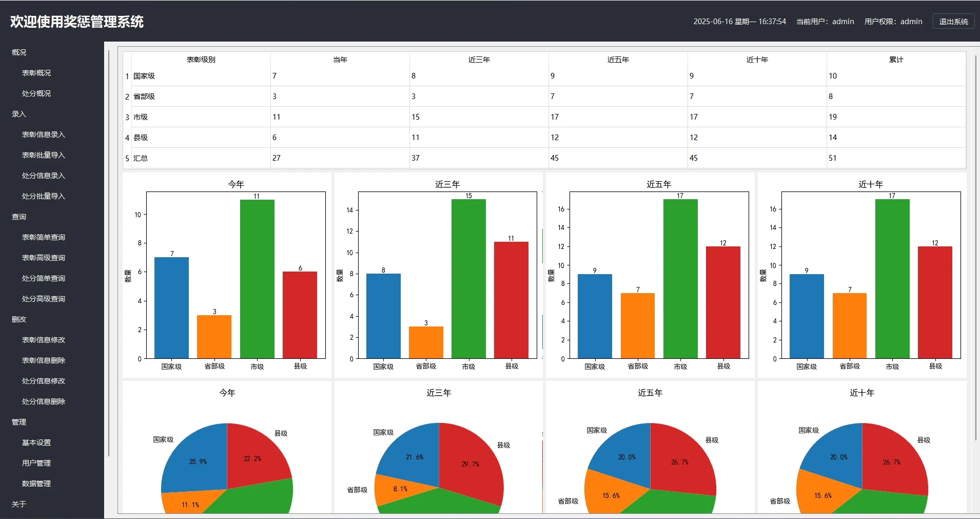The height and width of the screenshot is (519, 980).
Task: Select 表彰批量导入 menu item
Action: pos(44,155)
